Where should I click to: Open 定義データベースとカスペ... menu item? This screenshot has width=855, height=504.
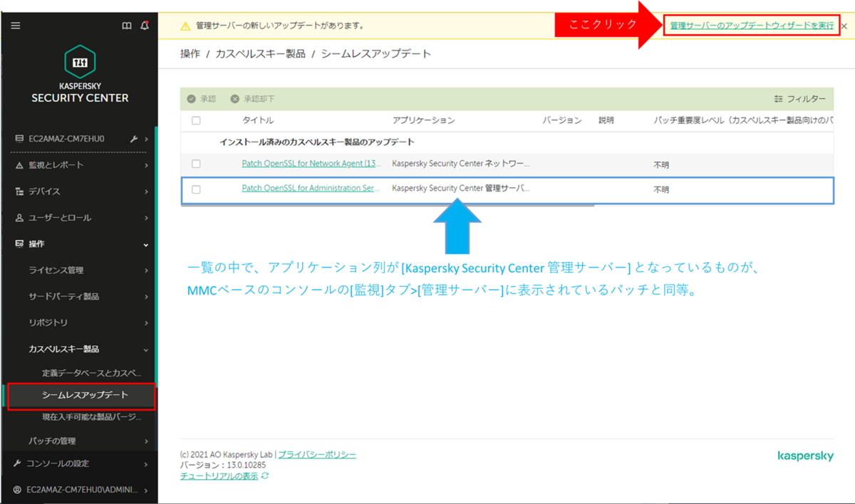click(x=91, y=373)
